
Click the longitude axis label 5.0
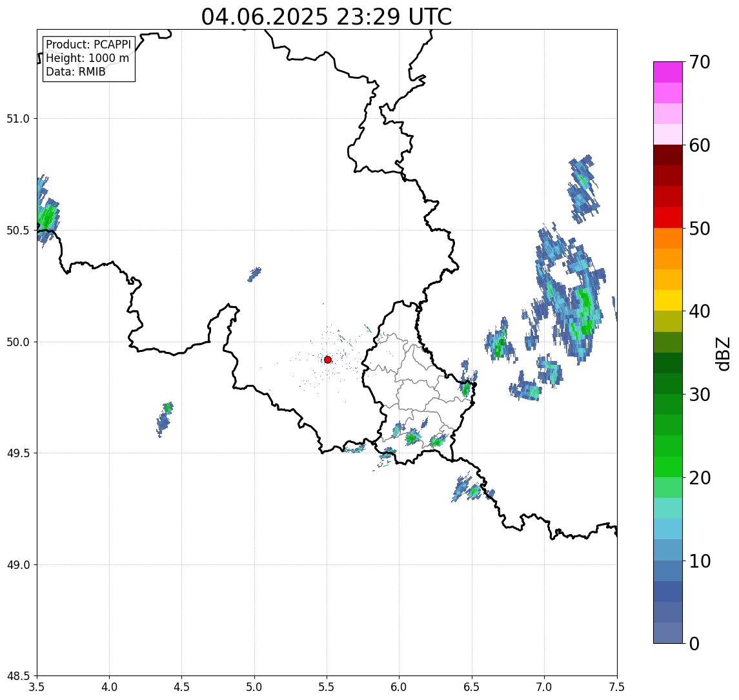pyautogui.click(x=254, y=687)
